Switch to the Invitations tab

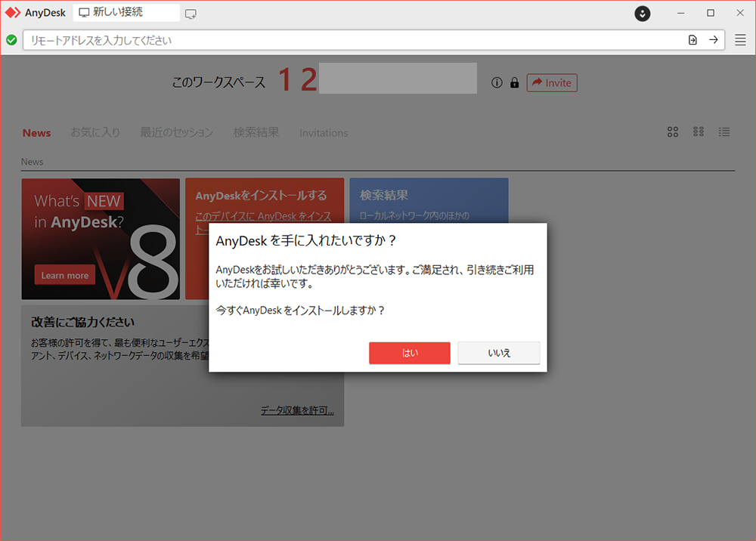click(x=324, y=133)
